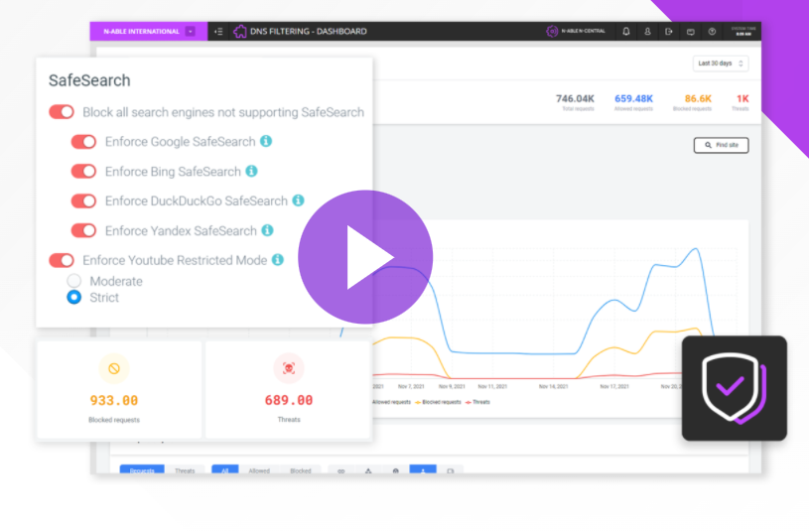Click the Blocked requests prohibition icon
Viewport: 809px width, 532px height.
click(114, 368)
